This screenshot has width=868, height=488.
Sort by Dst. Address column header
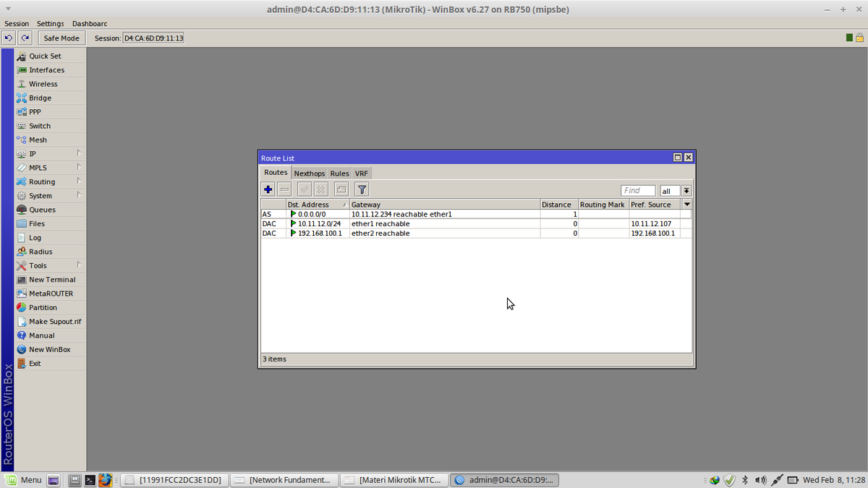click(x=318, y=205)
